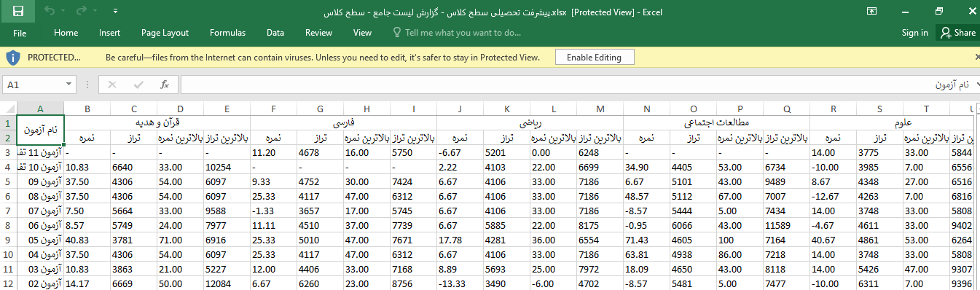Image resolution: width=980 pixels, height=290 pixels.
Task: Click cell L12 with value -6.00
Action: coord(553,283)
